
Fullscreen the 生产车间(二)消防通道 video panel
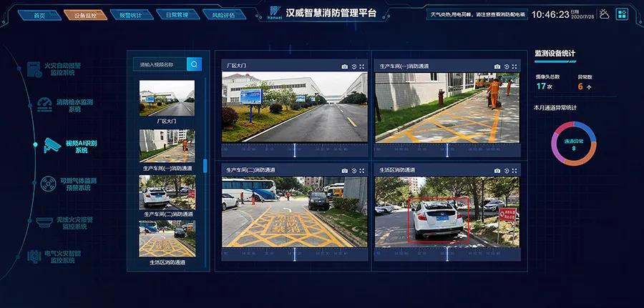[362, 171]
